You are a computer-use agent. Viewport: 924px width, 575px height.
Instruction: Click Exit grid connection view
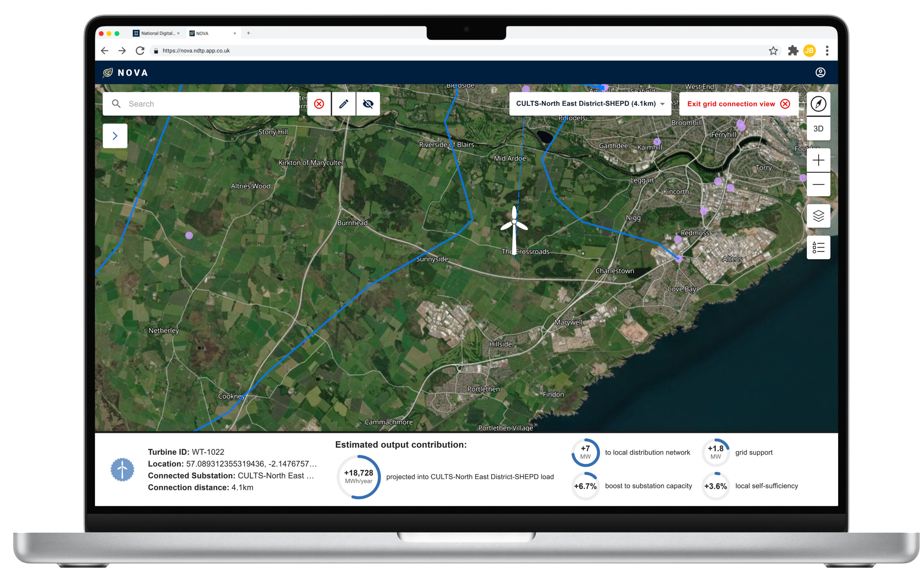(x=738, y=104)
